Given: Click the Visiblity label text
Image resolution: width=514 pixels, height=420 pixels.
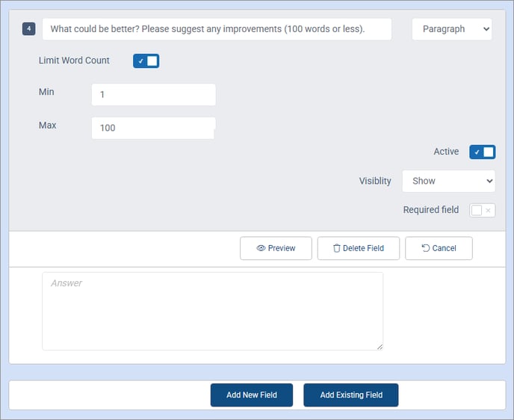Looking at the screenshot, I should pos(374,181).
